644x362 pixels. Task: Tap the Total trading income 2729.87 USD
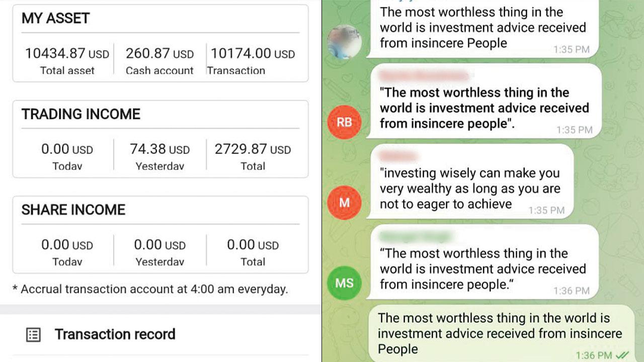click(253, 149)
